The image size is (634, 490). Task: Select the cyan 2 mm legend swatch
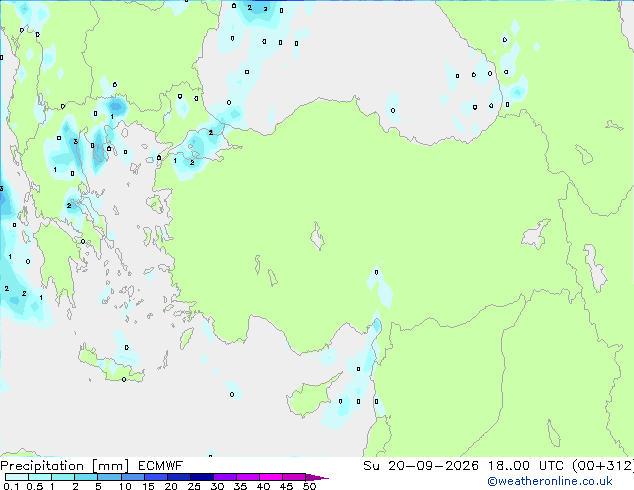86,477
